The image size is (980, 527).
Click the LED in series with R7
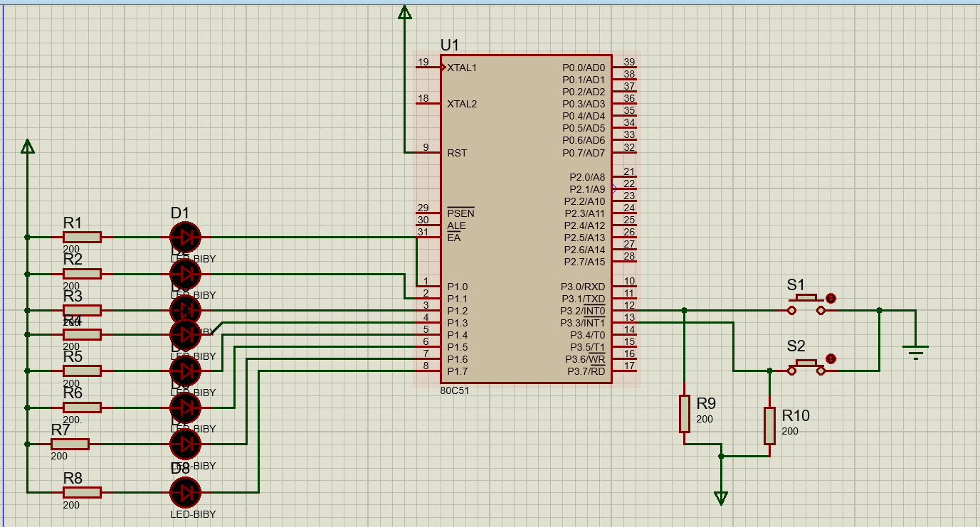186,444
